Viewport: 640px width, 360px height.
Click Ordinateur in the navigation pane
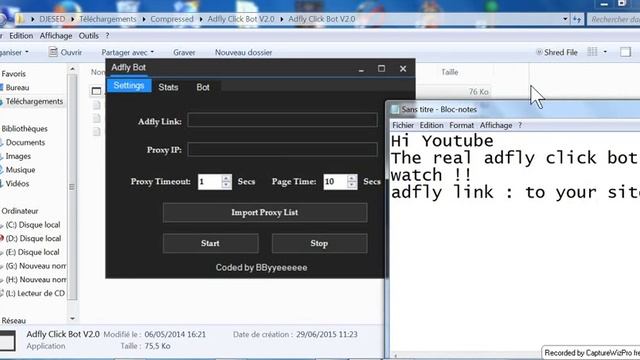pyautogui.click(x=20, y=211)
